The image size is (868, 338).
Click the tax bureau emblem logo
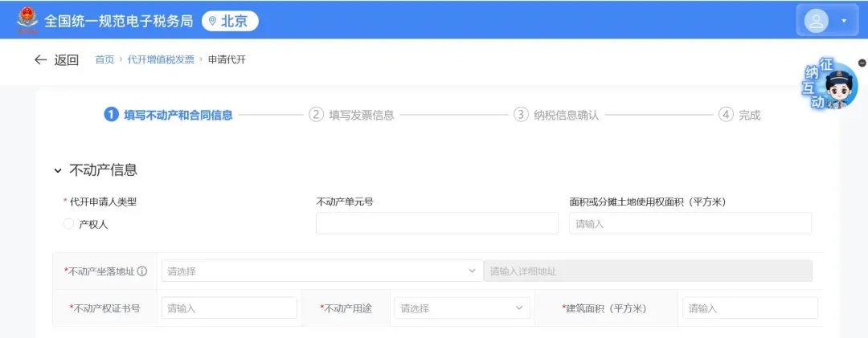[27, 20]
